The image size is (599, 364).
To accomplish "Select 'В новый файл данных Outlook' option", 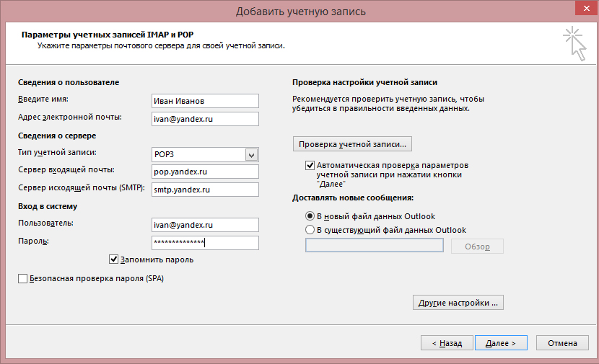I will (310, 216).
